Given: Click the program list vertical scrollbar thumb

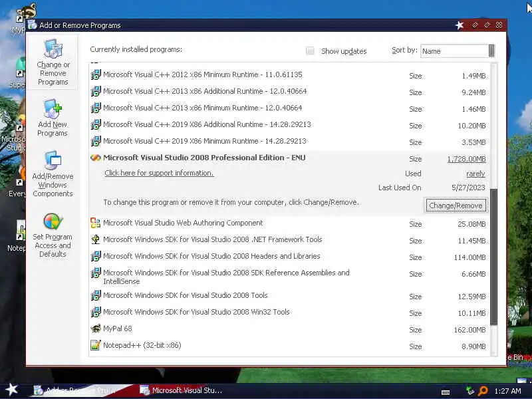Looking at the screenshot, I should pyautogui.click(x=493, y=257).
